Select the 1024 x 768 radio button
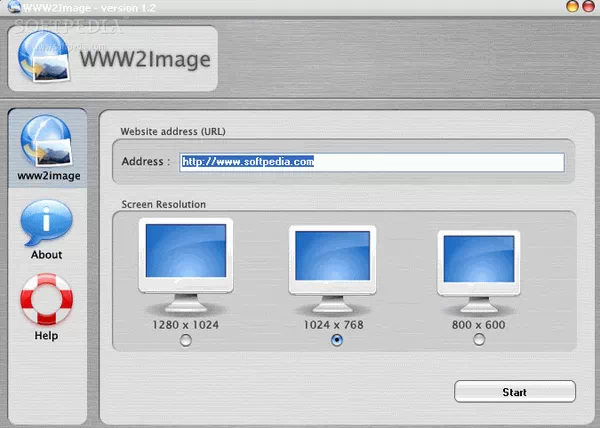The width and height of the screenshot is (600, 428). tap(336, 341)
